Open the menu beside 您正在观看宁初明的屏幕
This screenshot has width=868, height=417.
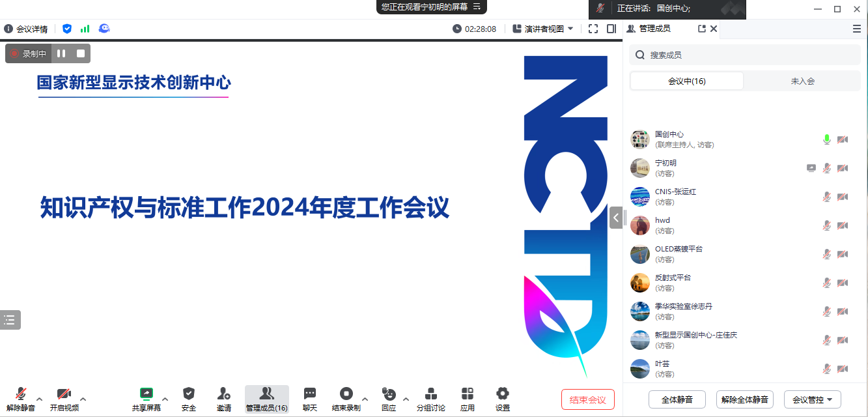477,7
